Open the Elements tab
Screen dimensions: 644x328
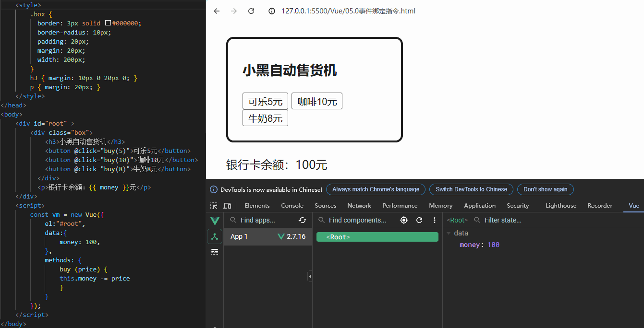257,206
